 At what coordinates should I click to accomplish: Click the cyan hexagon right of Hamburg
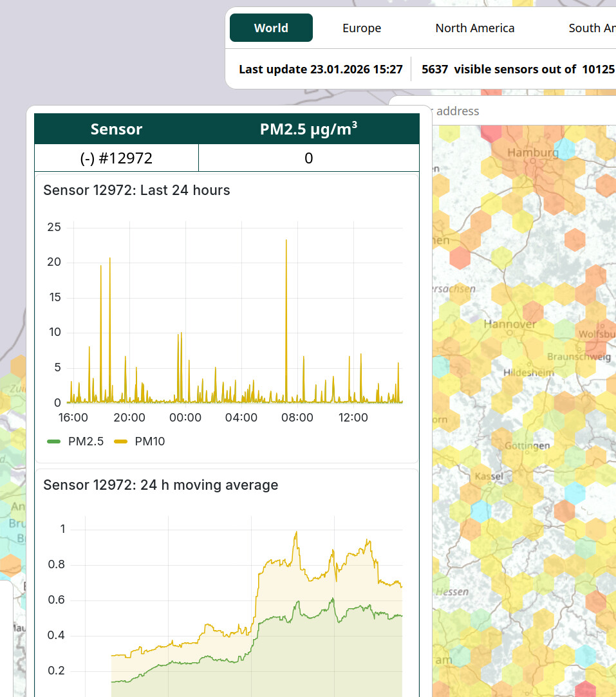click(x=565, y=149)
